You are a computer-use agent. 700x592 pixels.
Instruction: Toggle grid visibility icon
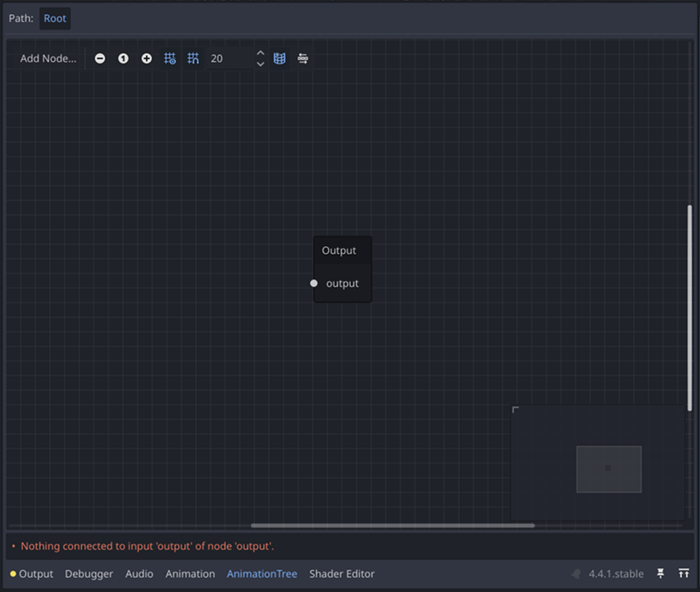(x=169, y=58)
